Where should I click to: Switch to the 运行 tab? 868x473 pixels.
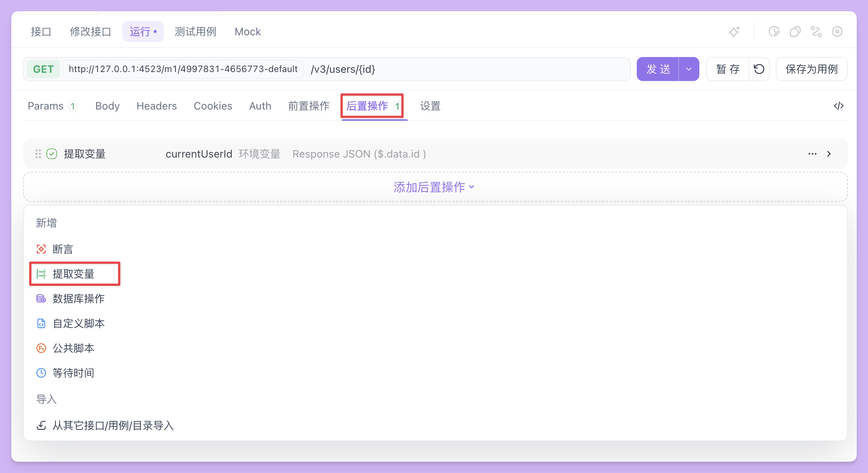[x=143, y=32]
